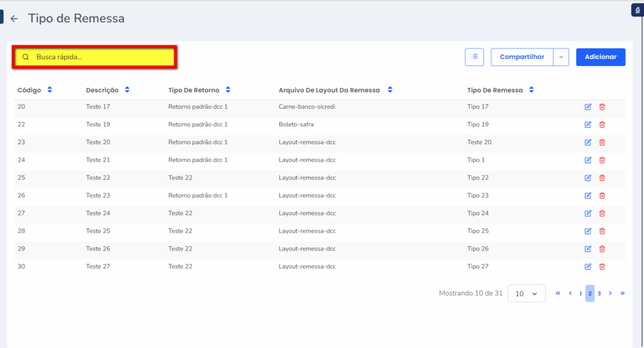Click the back arrow beside Tipo de Remessa

[x=14, y=19]
